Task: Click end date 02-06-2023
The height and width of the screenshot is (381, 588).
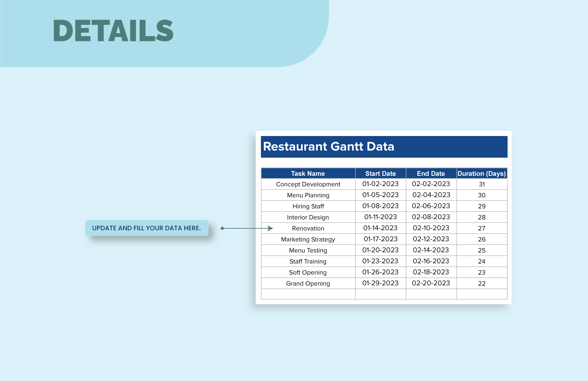Action: (431, 206)
